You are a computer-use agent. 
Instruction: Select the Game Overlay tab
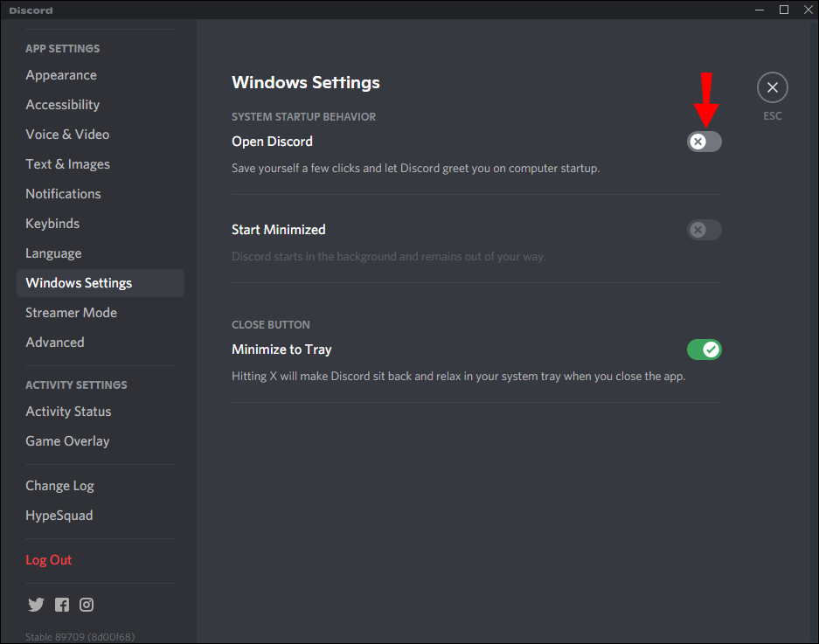(x=67, y=441)
